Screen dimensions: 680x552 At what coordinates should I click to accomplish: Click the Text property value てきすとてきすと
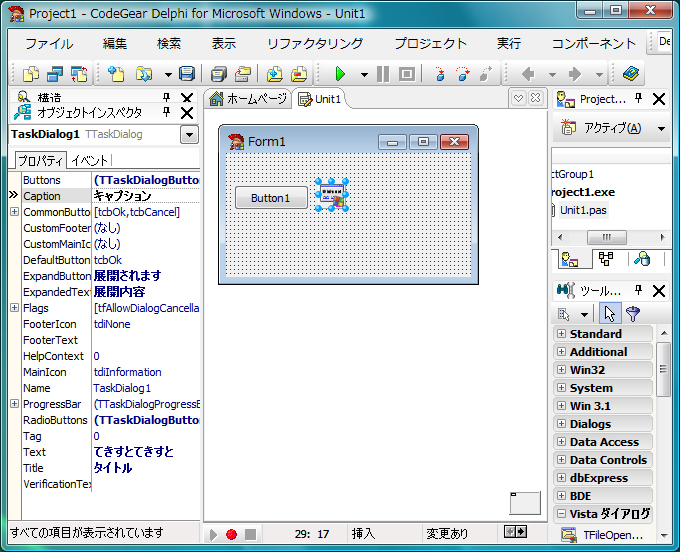134,452
